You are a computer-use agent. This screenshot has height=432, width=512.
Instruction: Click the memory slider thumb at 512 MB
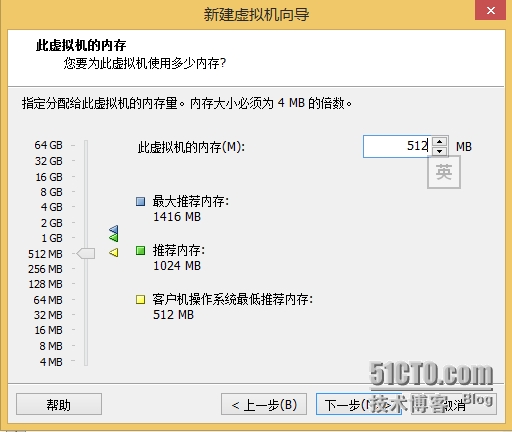[86, 253]
